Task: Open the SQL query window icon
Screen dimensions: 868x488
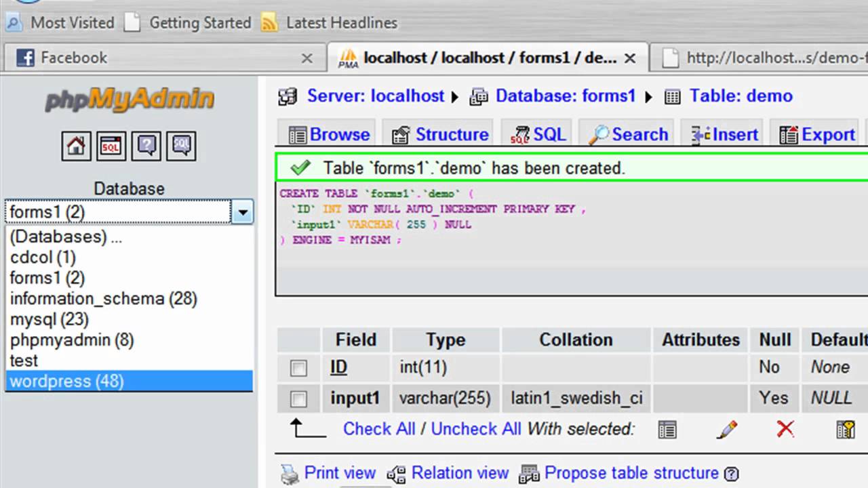Action: click(x=111, y=146)
